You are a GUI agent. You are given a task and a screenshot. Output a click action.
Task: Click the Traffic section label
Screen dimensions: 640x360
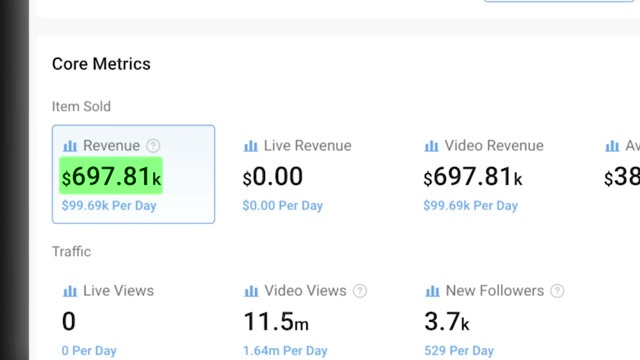(x=71, y=252)
